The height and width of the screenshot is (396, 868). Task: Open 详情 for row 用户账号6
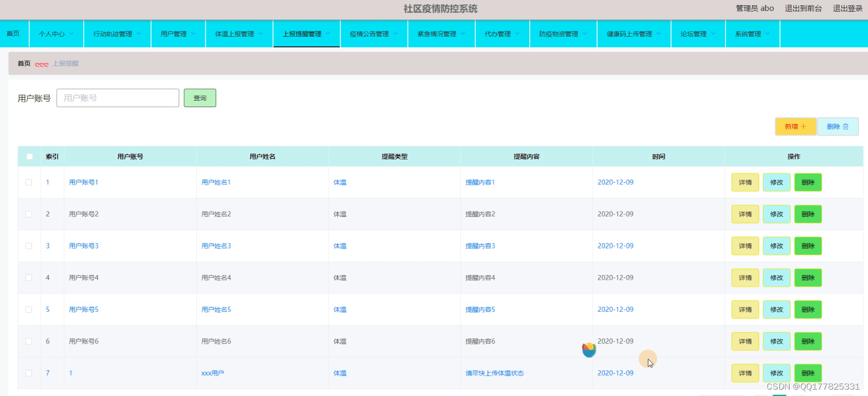tap(745, 342)
